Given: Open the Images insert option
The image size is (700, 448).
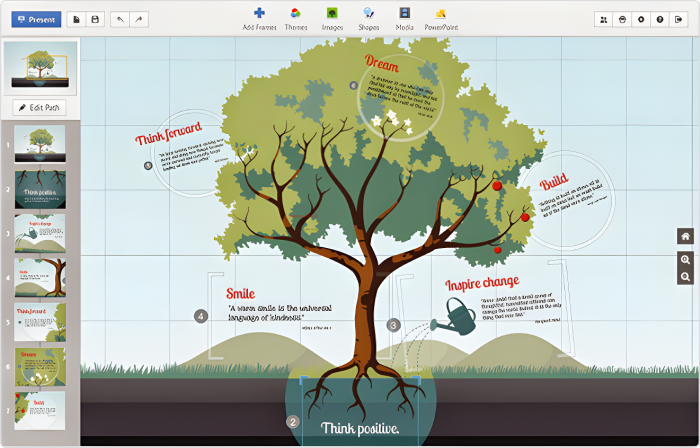Looking at the screenshot, I should [332, 19].
